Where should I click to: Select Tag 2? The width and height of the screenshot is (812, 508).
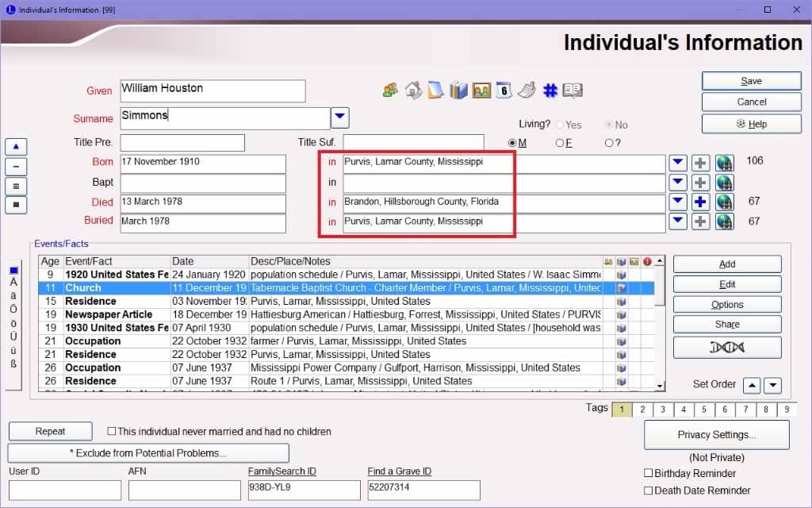(642, 410)
